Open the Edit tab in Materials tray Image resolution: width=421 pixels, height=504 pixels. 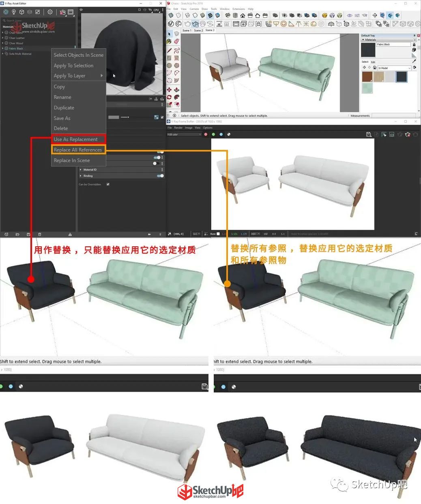point(373,62)
